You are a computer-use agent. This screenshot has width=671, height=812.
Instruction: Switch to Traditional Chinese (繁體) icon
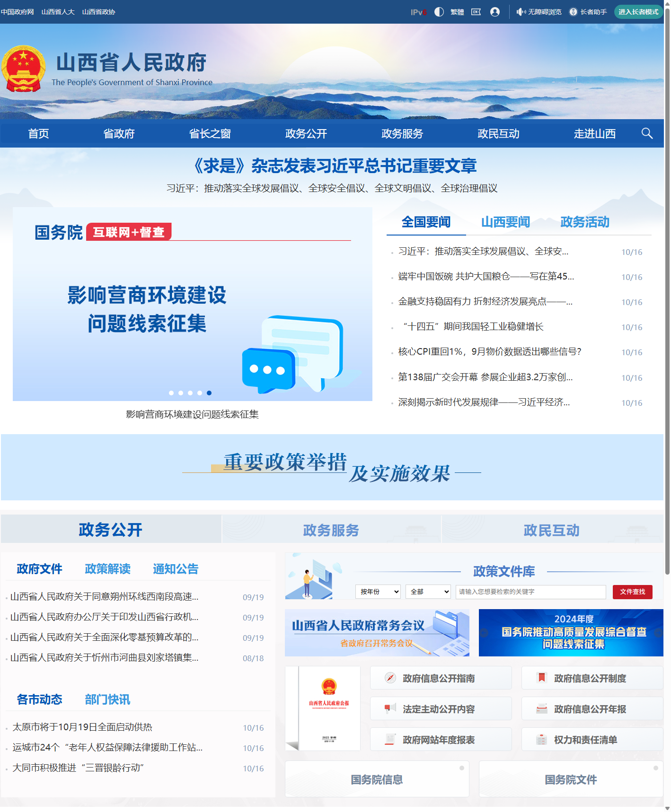[x=457, y=12]
